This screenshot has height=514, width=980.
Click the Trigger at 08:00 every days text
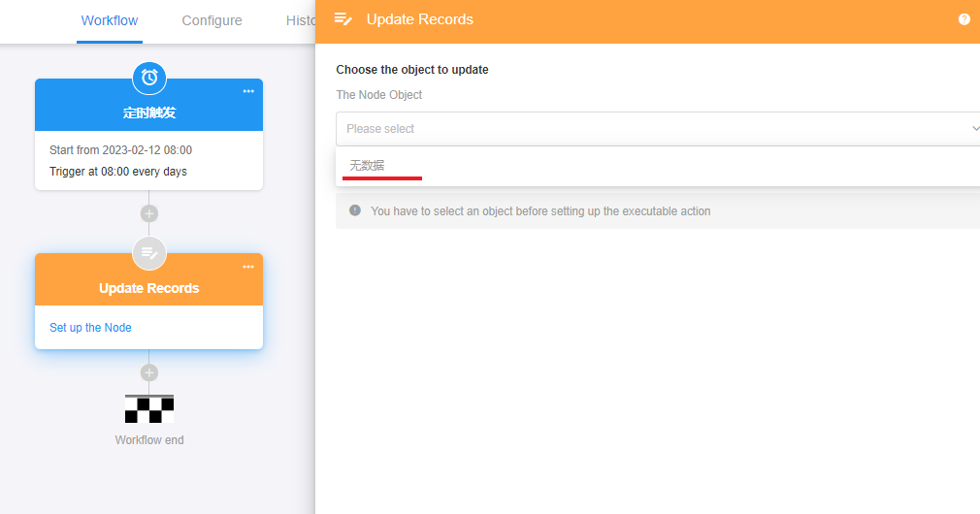(x=118, y=172)
